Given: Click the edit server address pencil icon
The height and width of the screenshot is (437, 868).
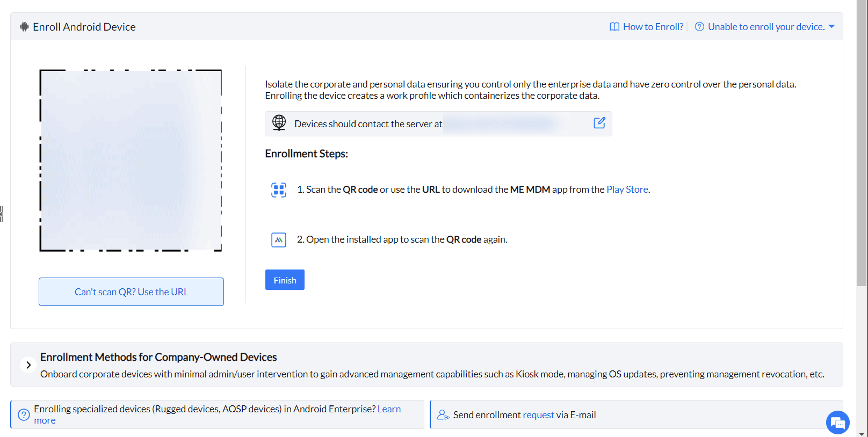Looking at the screenshot, I should pos(599,123).
